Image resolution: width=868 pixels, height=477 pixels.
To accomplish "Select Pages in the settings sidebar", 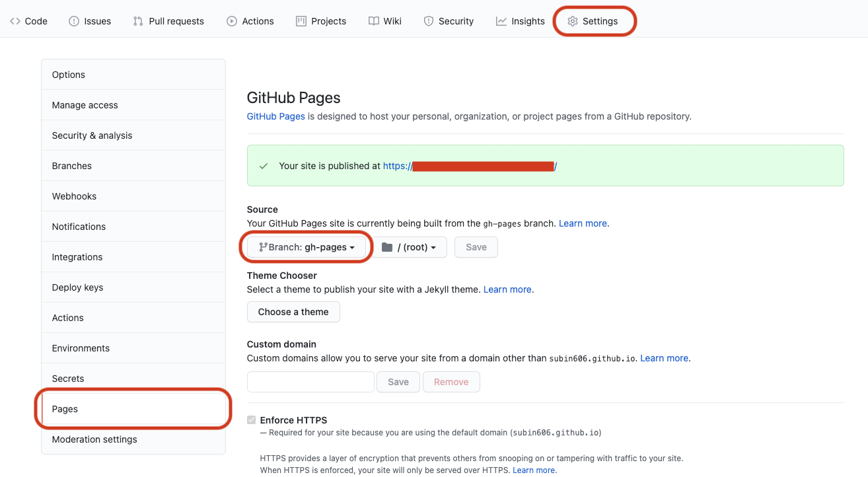I will 133,409.
